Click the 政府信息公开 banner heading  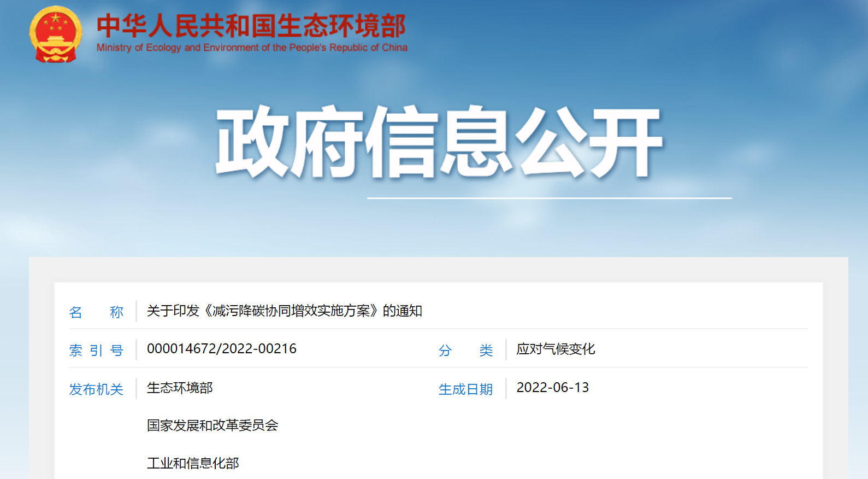(x=439, y=142)
